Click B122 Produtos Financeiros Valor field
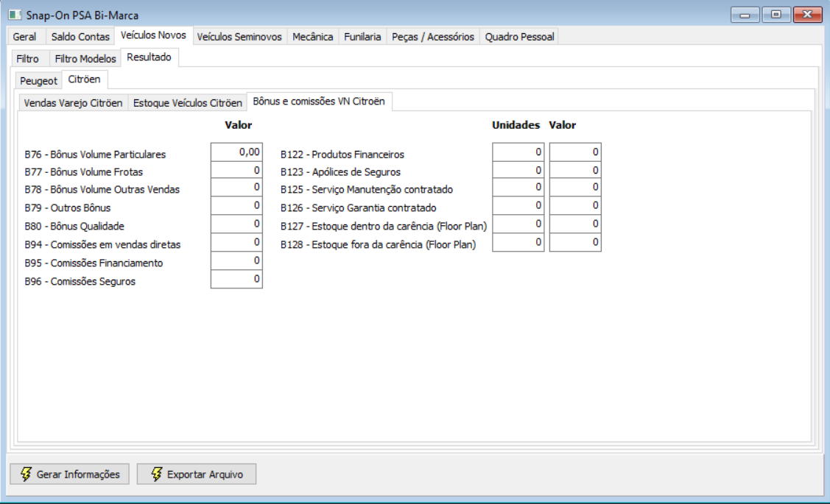This screenshot has width=830, height=504. tap(575, 152)
